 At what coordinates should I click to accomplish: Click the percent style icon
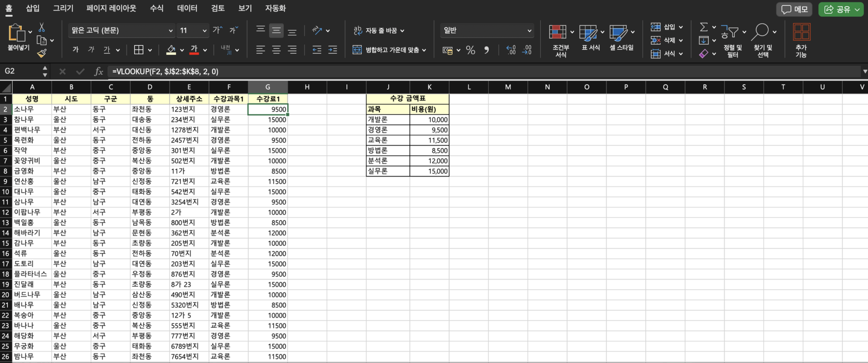(470, 50)
